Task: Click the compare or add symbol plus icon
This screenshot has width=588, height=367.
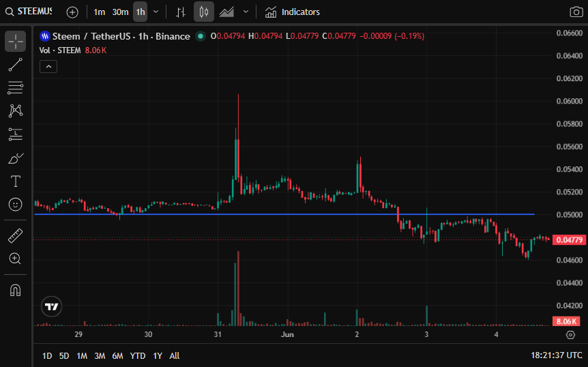Action: [x=72, y=12]
